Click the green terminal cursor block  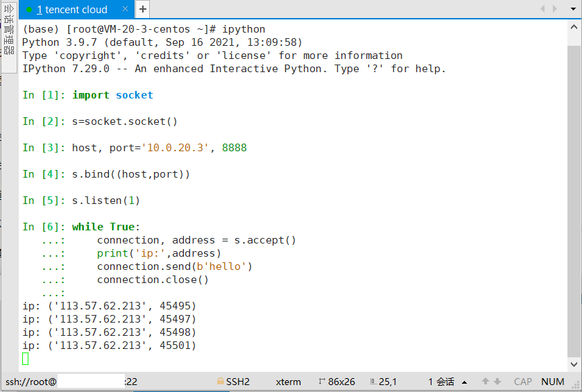tap(25, 359)
